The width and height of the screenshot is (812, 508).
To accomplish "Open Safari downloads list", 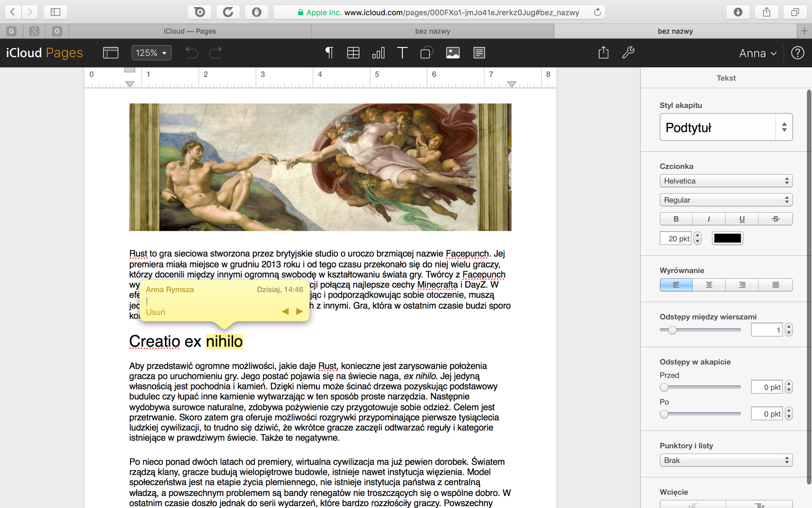I will point(738,12).
